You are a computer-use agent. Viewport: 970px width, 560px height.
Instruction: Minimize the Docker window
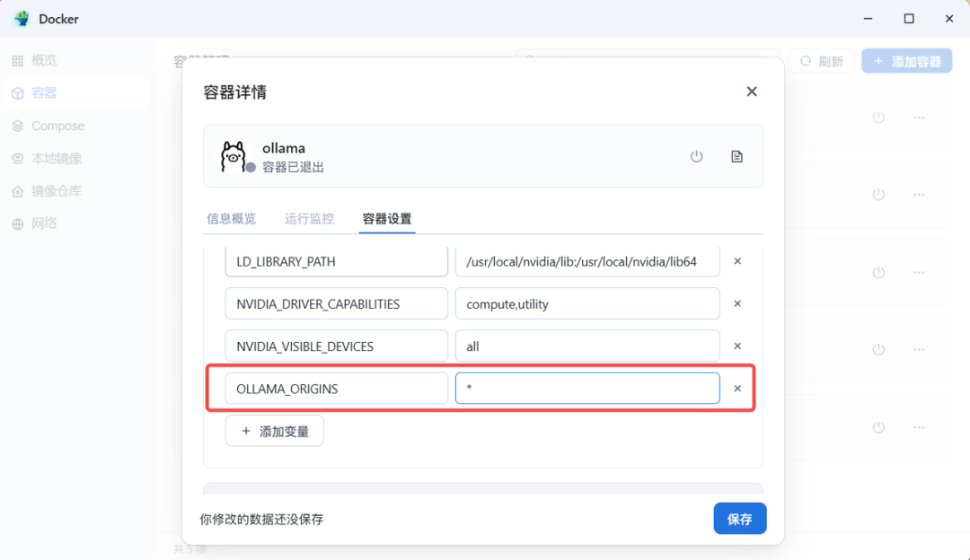(868, 19)
